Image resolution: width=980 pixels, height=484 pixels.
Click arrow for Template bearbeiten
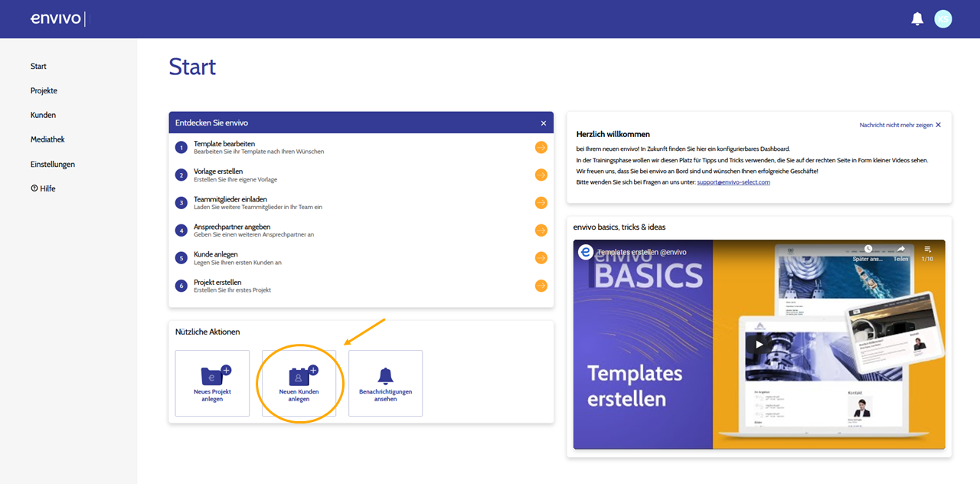point(541,148)
